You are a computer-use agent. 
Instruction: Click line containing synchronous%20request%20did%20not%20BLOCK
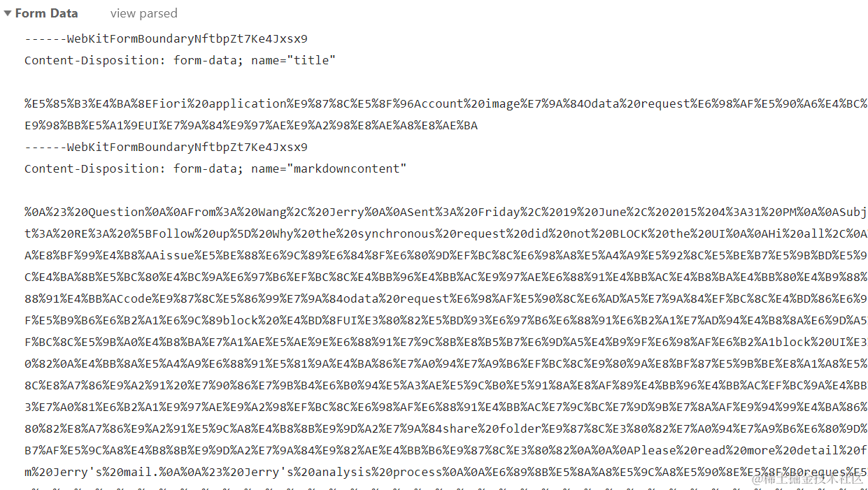[446, 233]
